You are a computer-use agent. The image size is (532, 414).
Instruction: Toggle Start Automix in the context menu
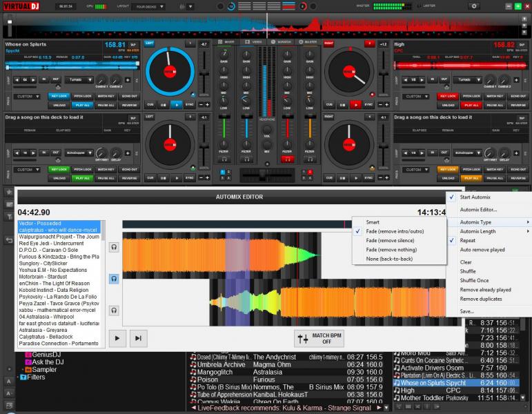coord(475,197)
